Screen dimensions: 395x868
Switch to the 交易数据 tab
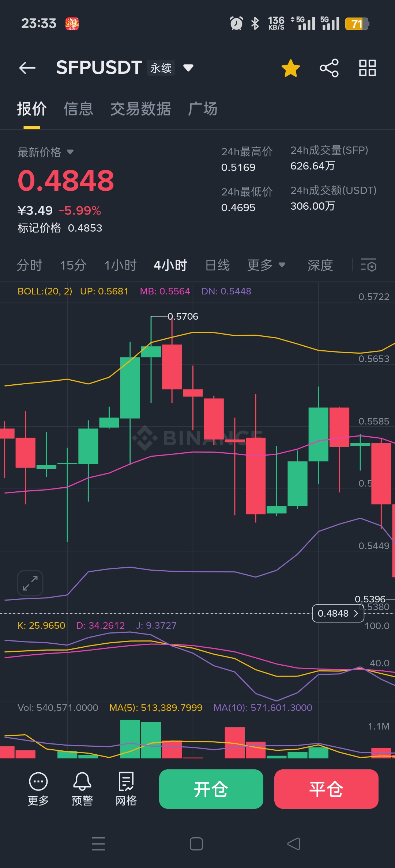click(x=141, y=109)
